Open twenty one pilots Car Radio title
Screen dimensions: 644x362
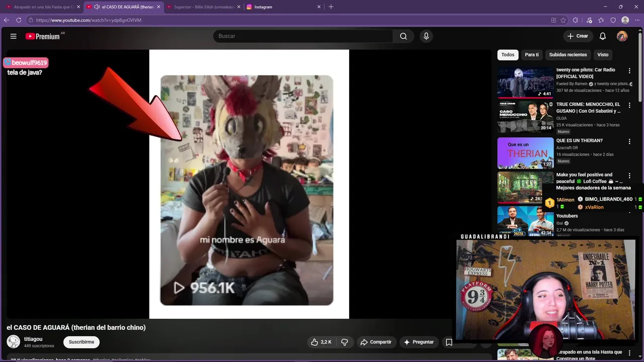pos(586,73)
